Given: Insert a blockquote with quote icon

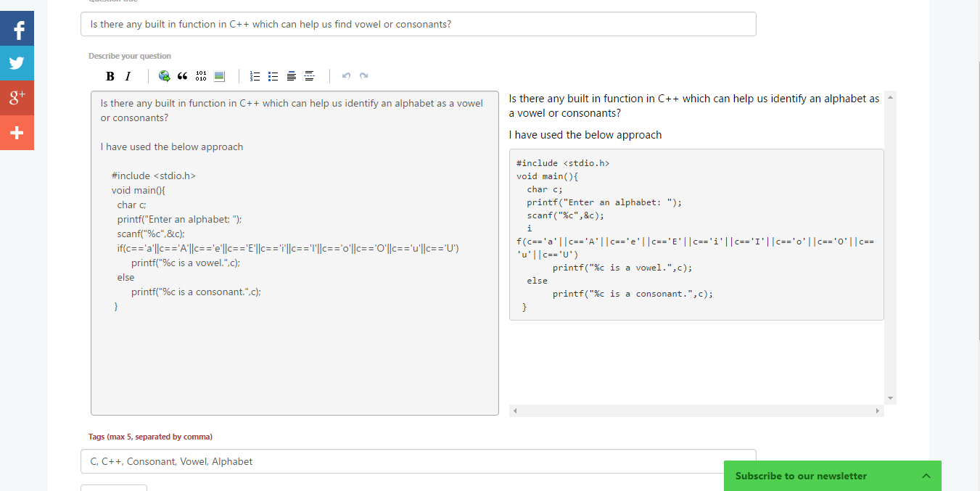Looking at the screenshot, I should [183, 76].
